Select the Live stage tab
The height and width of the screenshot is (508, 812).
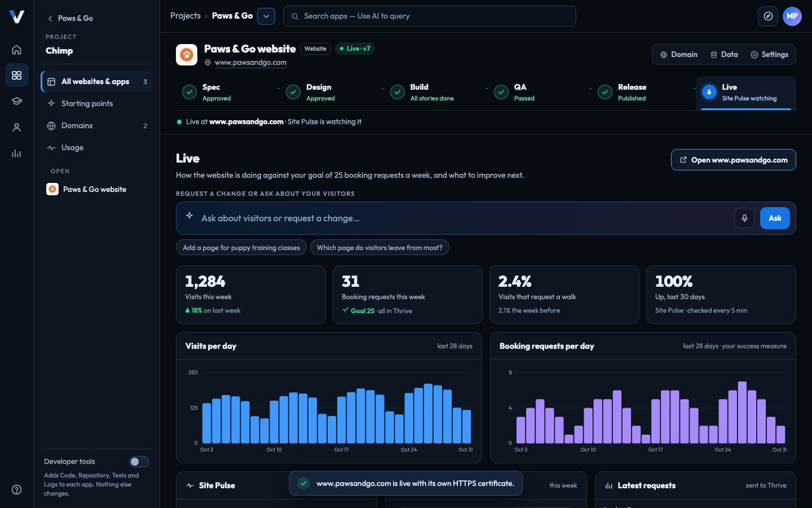(x=746, y=93)
